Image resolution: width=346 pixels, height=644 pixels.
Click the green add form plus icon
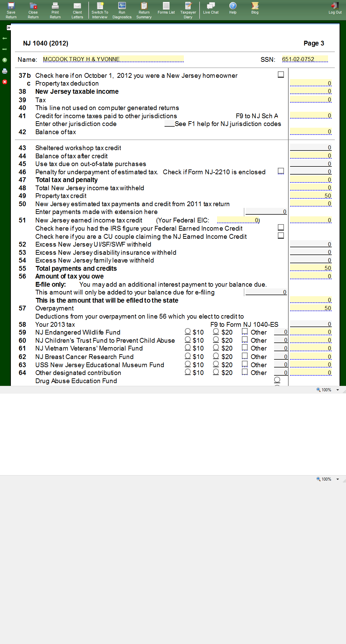pos(5,60)
